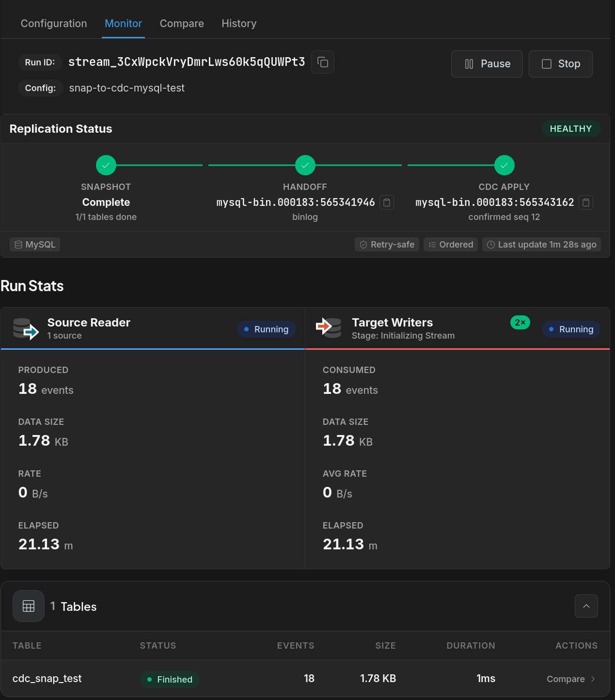Click the SNAPSHOT green checkmark step
The width and height of the screenshot is (615, 700).
[x=106, y=165]
